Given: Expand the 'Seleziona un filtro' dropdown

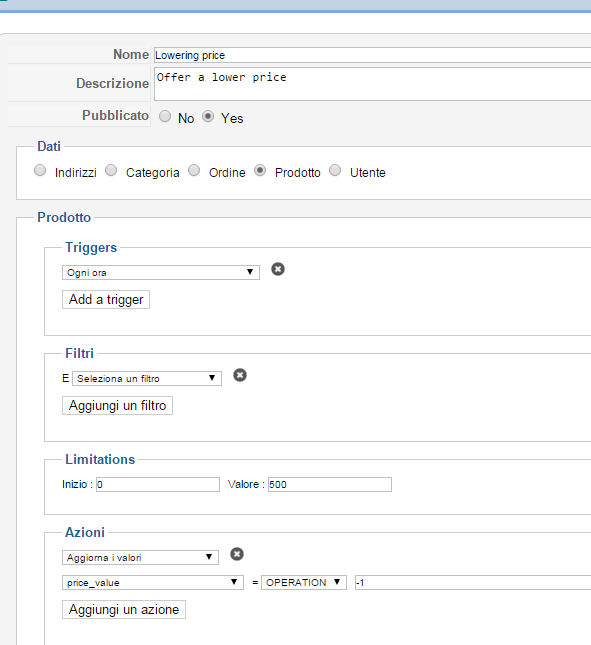Looking at the screenshot, I should pyautogui.click(x=147, y=378).
